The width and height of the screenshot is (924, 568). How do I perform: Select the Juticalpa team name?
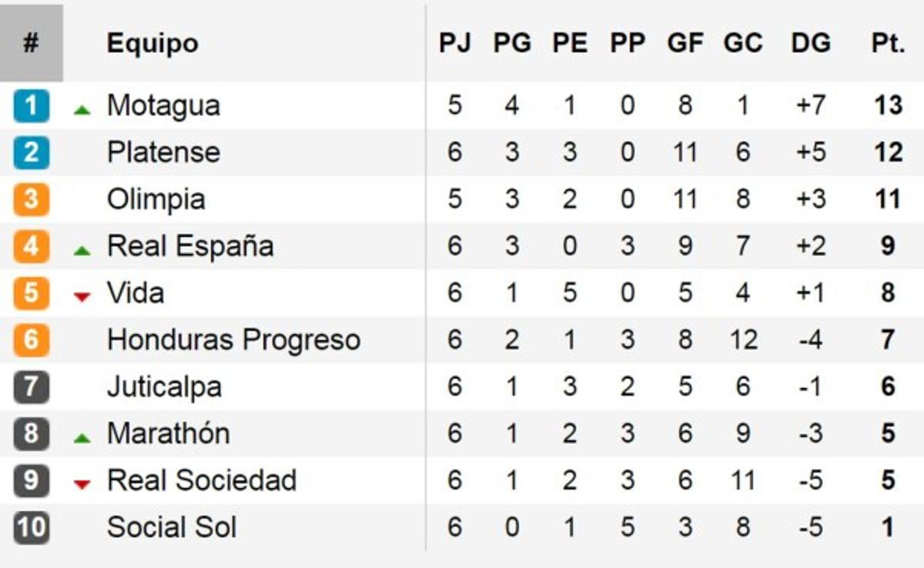[x=164, y=386]
